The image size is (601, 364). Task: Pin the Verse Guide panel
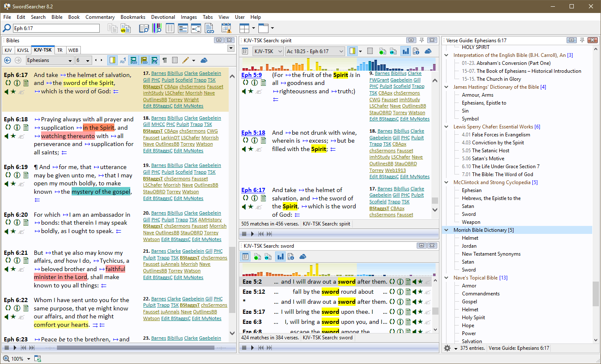pos(582,40)
